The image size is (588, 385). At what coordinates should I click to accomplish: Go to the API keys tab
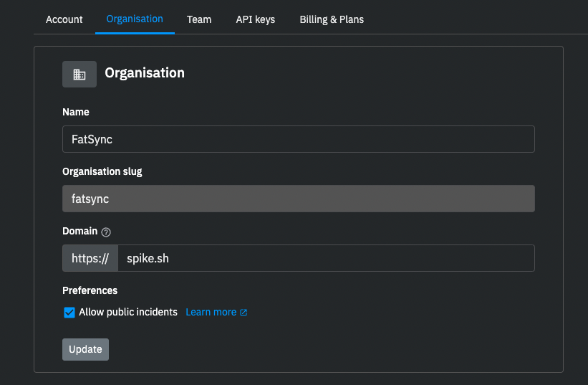click(256, 19)
